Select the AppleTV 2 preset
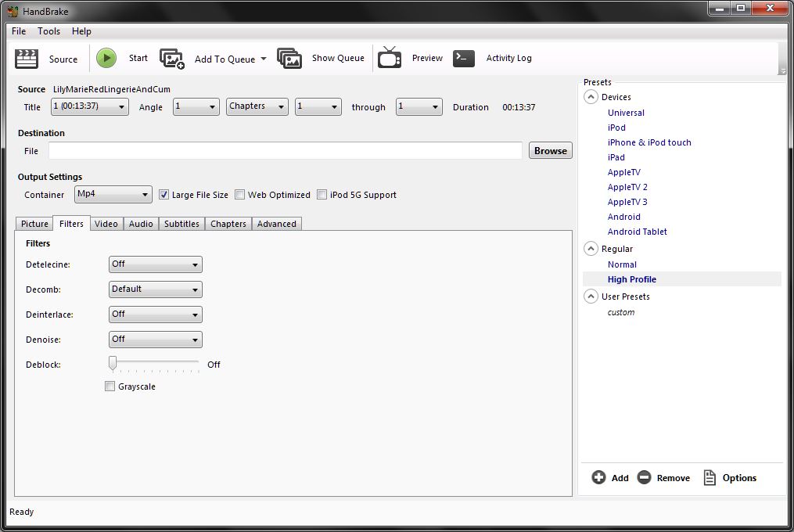This screenshot has height=532, width=794. point(627,187)
